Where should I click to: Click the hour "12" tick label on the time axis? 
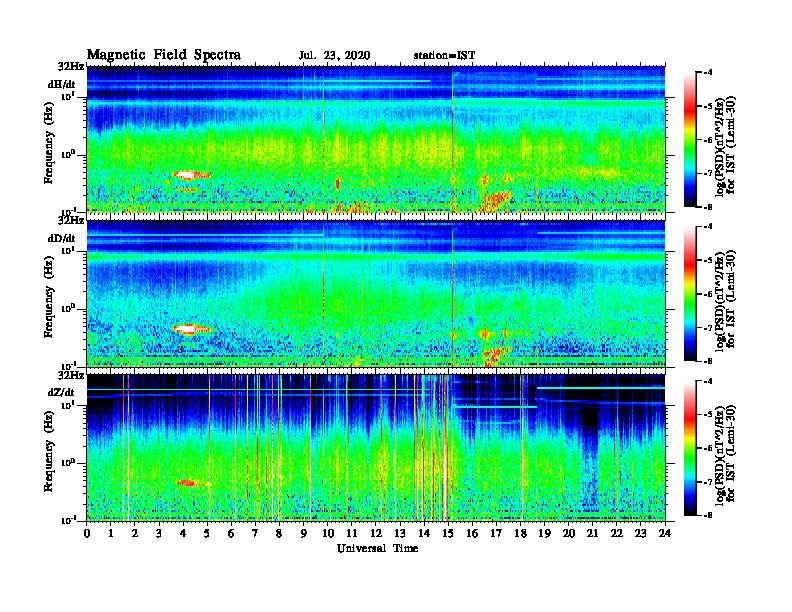[x=376, y=534]
